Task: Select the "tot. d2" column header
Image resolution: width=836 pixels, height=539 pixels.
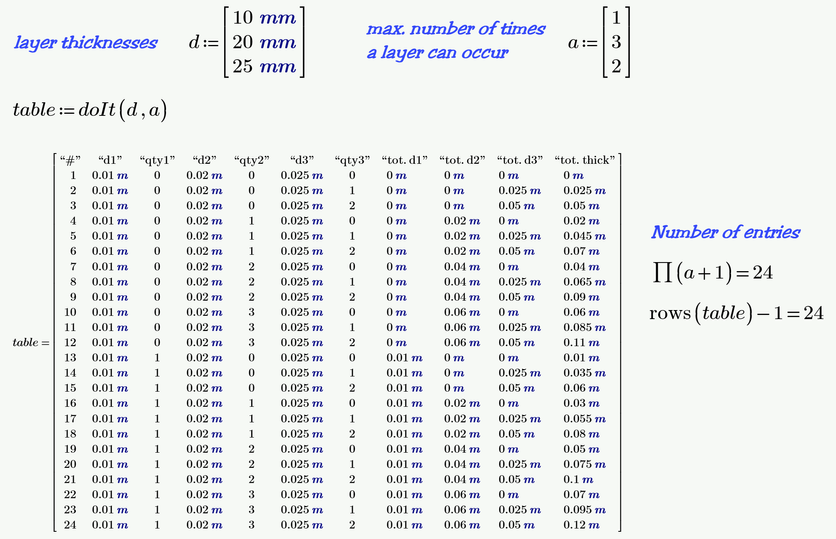Action: pos(462,160)
